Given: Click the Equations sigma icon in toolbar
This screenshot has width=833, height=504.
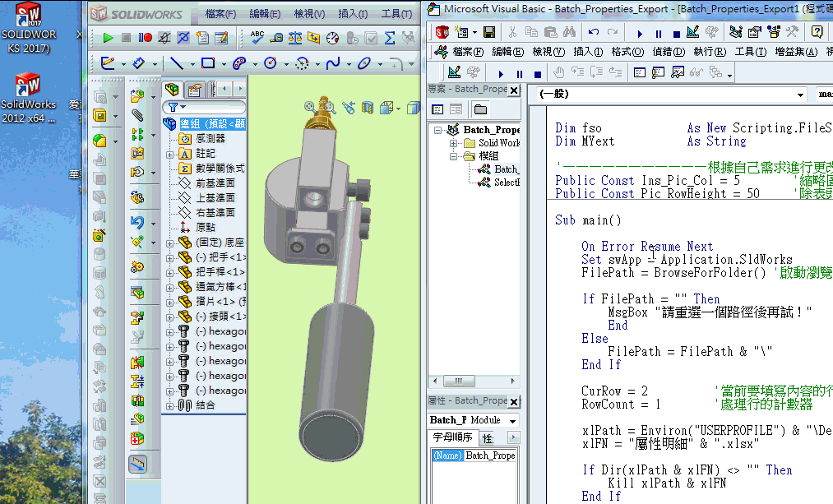Looking at the screenshot, I should click(390, 38).
